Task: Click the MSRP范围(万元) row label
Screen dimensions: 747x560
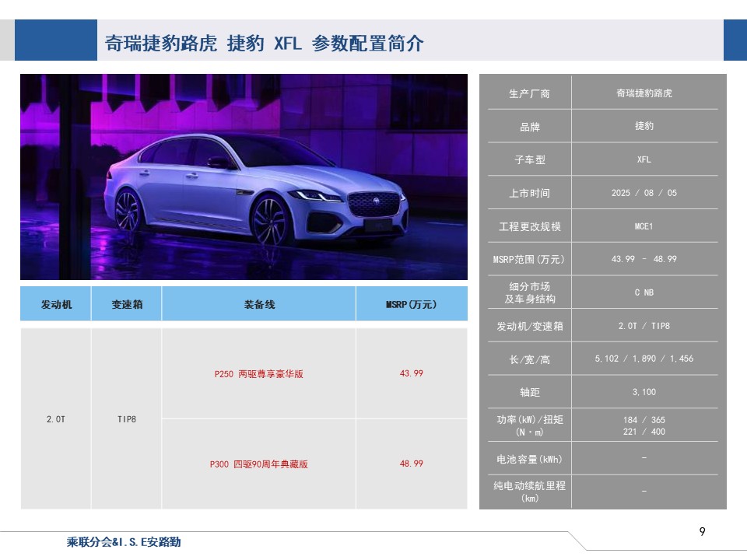Action: point(529,260)
